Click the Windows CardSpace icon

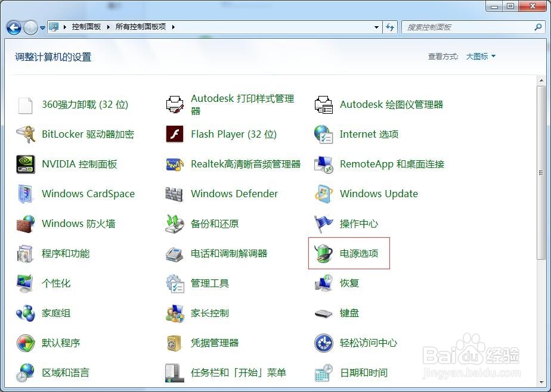tap(25, 194)
